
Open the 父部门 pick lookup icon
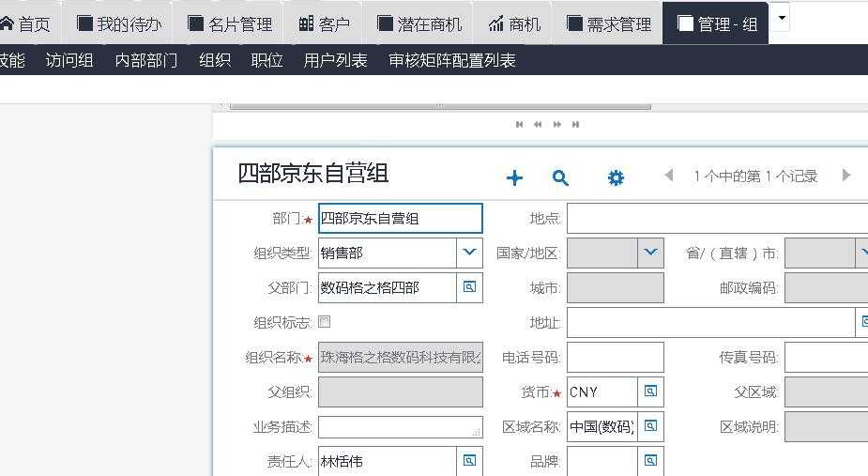[469, 287]
